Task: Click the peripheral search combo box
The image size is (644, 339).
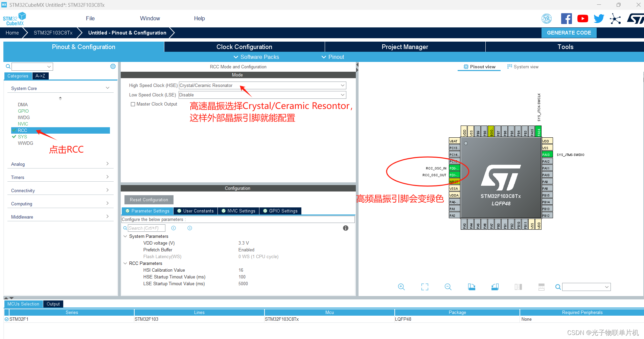Action: (x=32, y=67)
